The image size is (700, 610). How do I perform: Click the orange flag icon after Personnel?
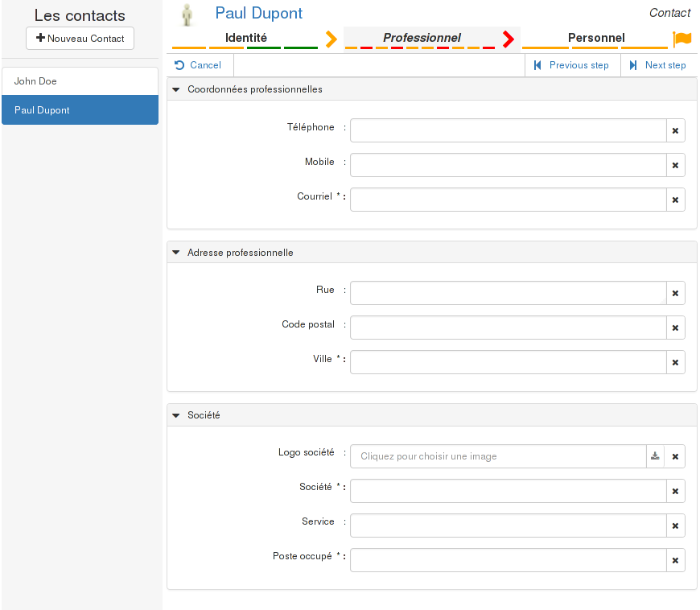[681, 39]
